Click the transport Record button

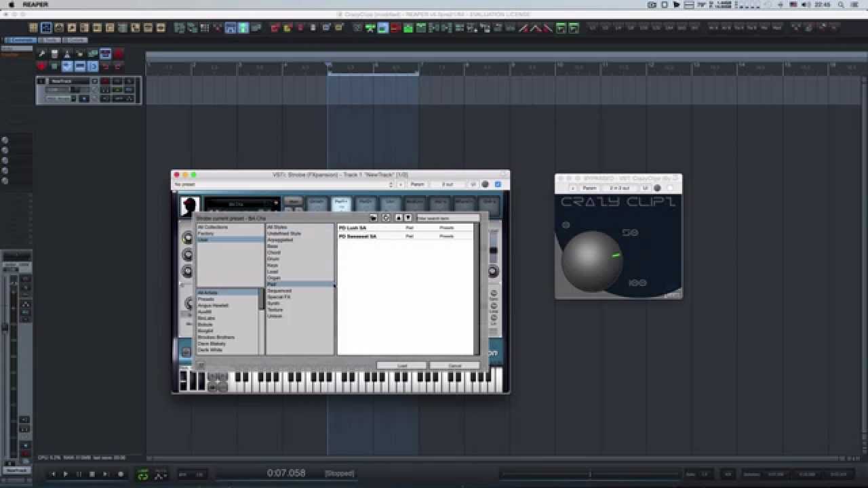click(121, 474)
